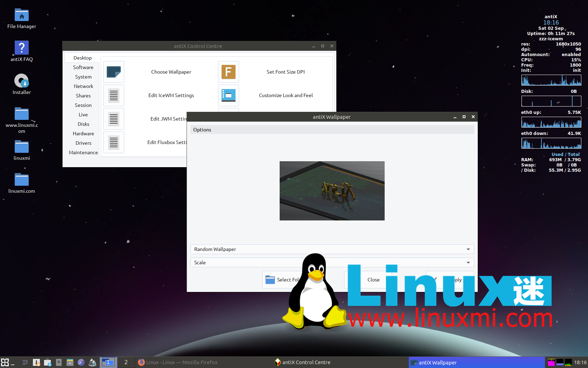Screen dimensions: 588x368
Task: Click the Set Font Size DPI label
Action: [x=286, y=72]
